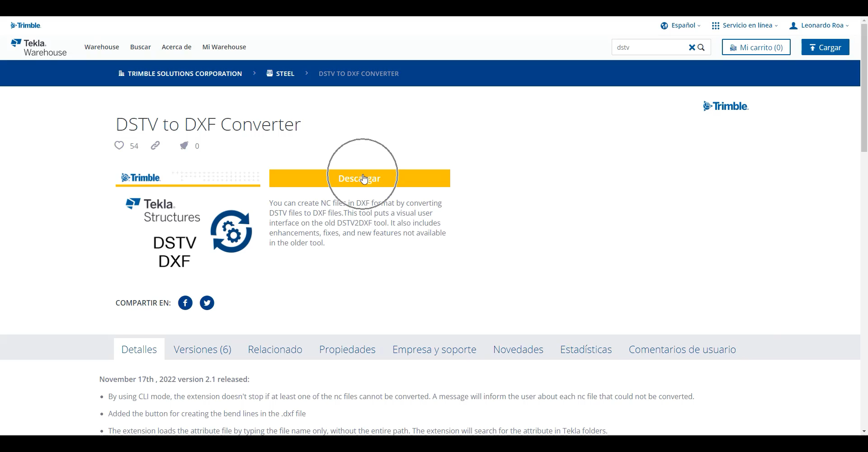The height and width of the screenshot is (452, 868).
Task: Open the Acerca de menu item
Action: [177, 47]
